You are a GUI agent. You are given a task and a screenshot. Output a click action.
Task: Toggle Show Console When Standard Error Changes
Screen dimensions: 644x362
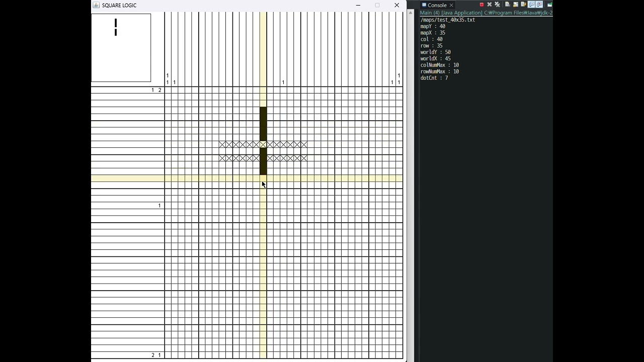(x=539, y=5)
